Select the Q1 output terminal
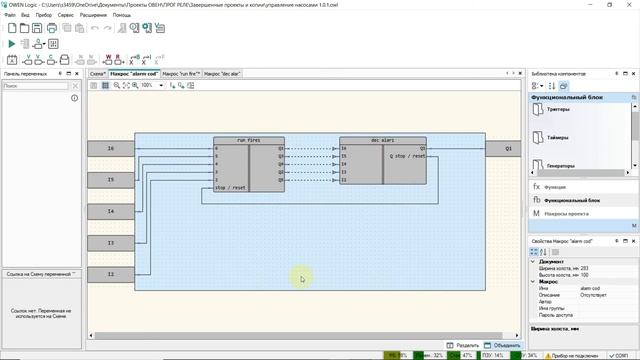Screen dimensions: 640x360 click(503, 149)
